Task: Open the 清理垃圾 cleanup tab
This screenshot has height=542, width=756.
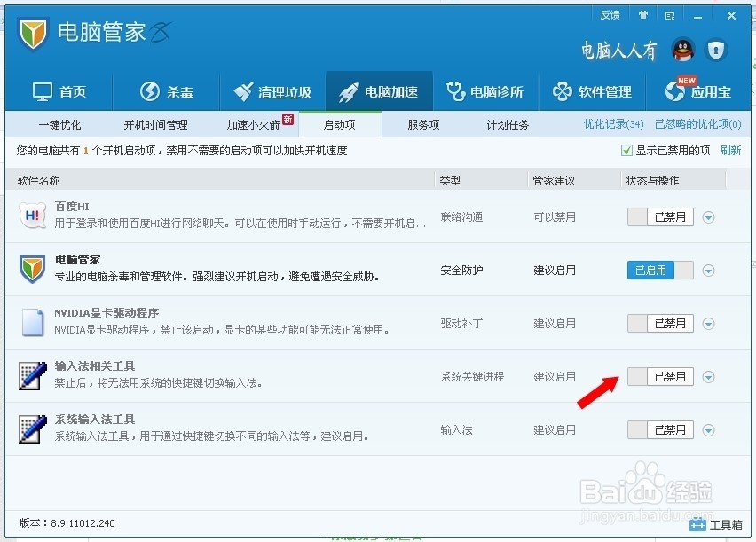Action: [272, 91]
